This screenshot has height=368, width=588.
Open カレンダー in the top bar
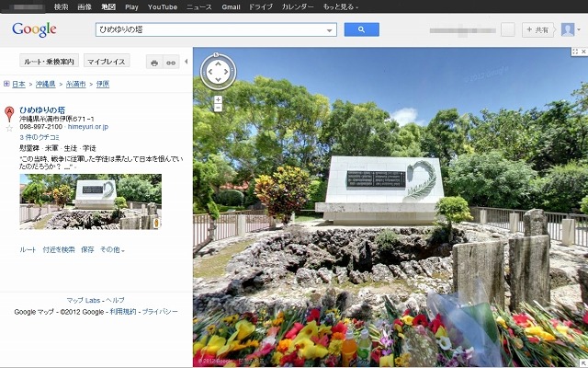(x=298, y=6)
